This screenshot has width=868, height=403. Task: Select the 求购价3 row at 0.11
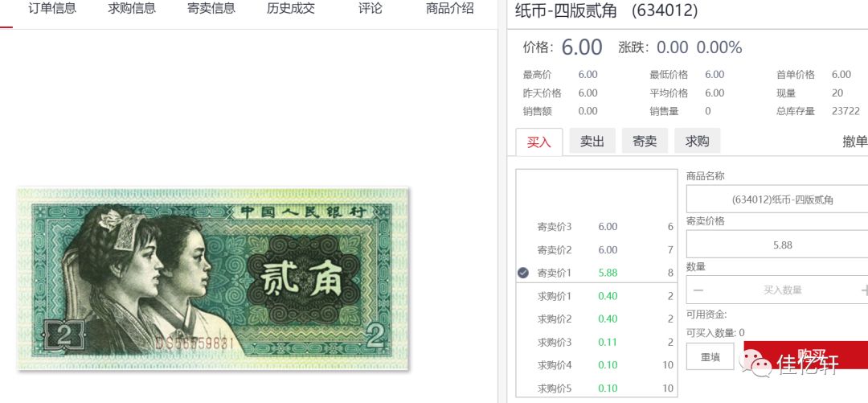[x=596, y=342]
